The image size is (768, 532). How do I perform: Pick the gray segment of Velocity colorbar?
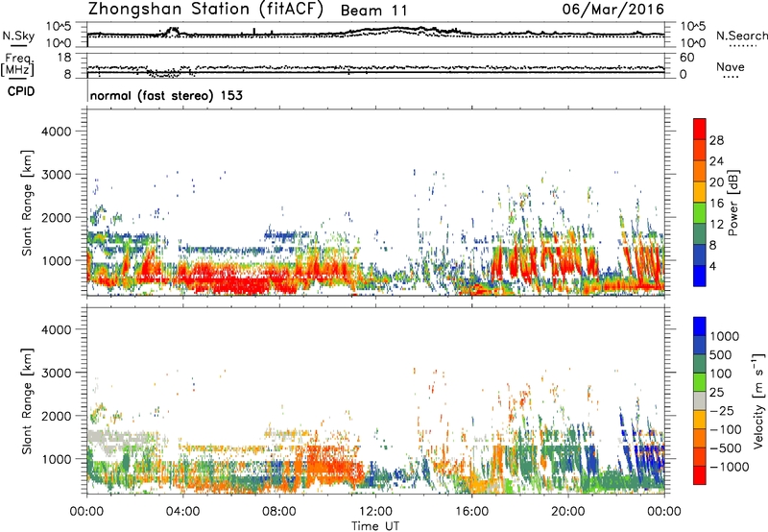tap(700, 400)
